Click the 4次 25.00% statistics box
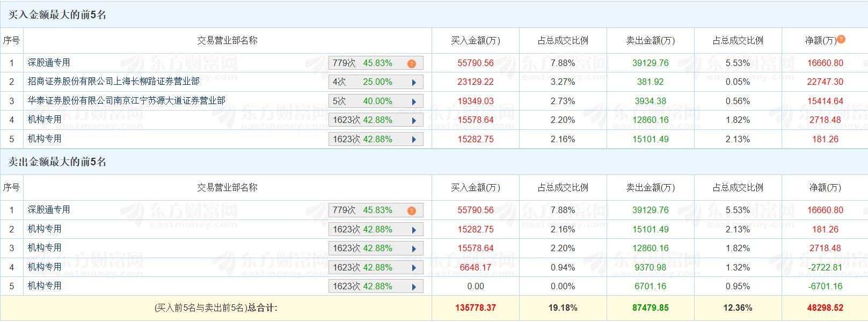Screen dimensions: 868x322 point(376,82)
